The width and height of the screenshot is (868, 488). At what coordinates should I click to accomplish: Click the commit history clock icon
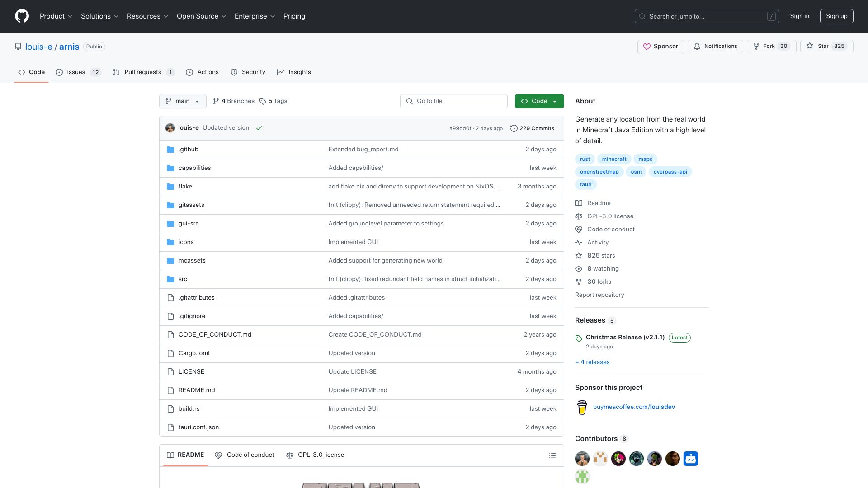click(514, 128)
